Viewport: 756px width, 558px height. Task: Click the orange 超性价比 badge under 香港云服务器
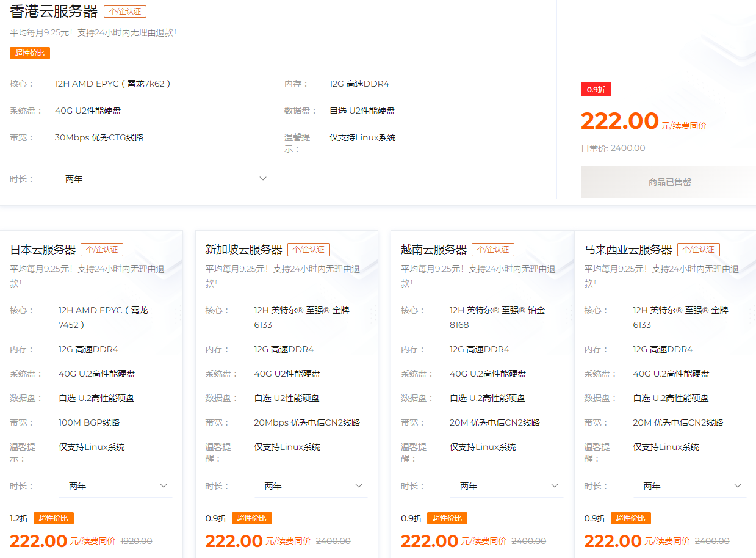pyautogui.click(x=29, y=53)
